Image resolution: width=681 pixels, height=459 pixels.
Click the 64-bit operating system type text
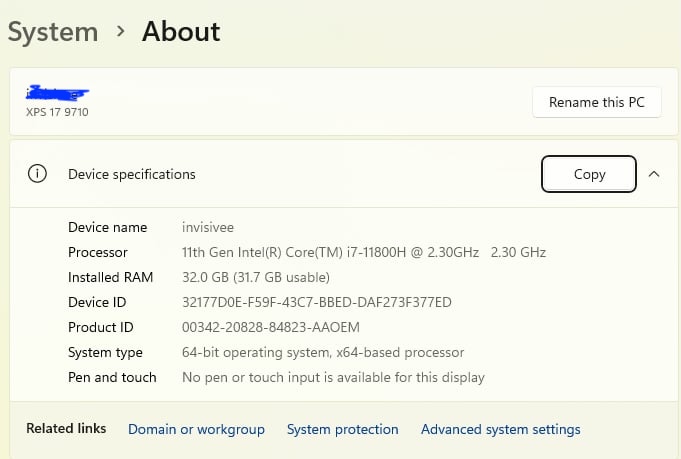(323, 352)
